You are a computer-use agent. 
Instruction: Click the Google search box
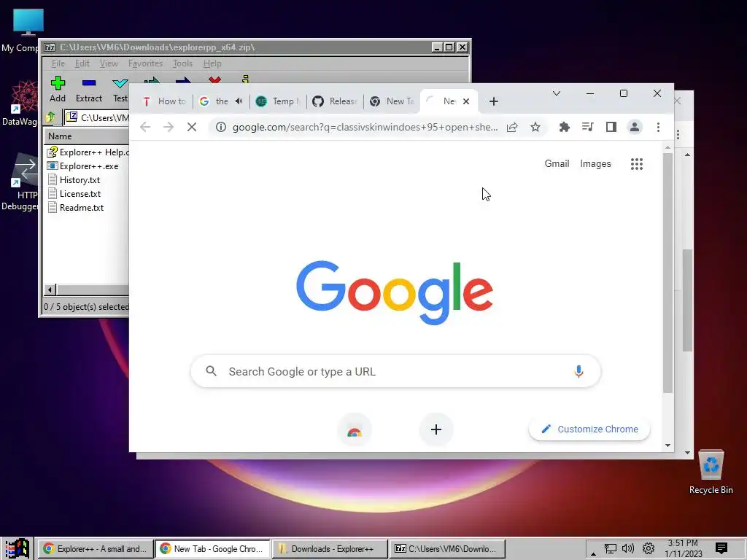point(395,371)
